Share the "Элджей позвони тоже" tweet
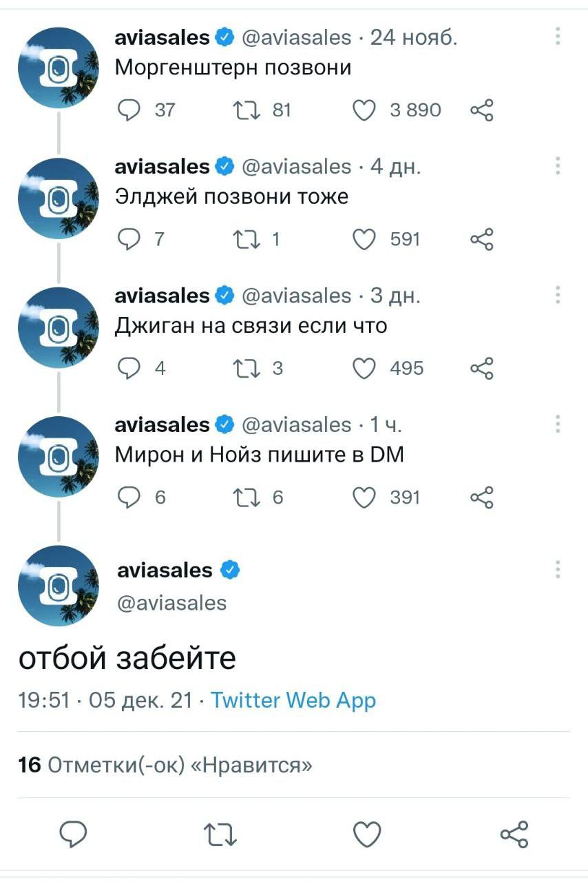Screen dimensions: 588x882 pyautogui.click(x=482, y=239)
